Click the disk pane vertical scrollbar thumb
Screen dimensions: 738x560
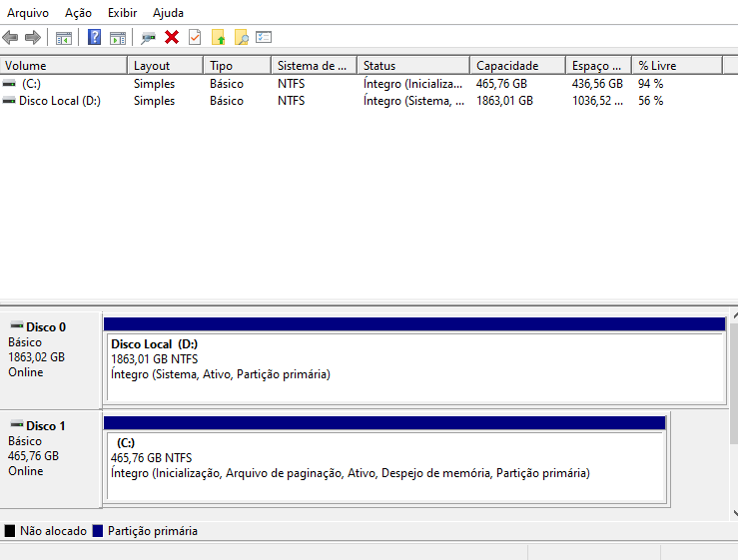point(734,382)
